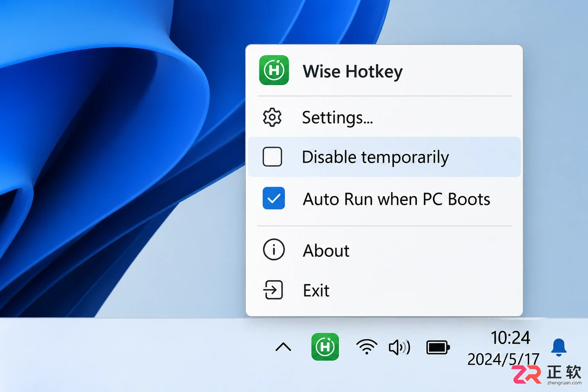Click the Exit door arrow icon
588x392 pixels.
coord(273,290)
